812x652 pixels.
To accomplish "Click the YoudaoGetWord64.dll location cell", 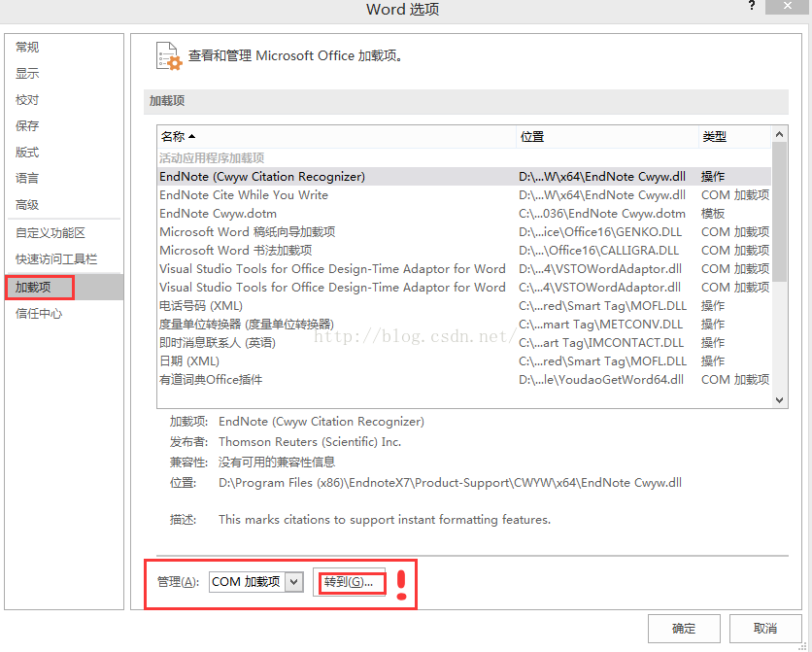I will point(601,380).
